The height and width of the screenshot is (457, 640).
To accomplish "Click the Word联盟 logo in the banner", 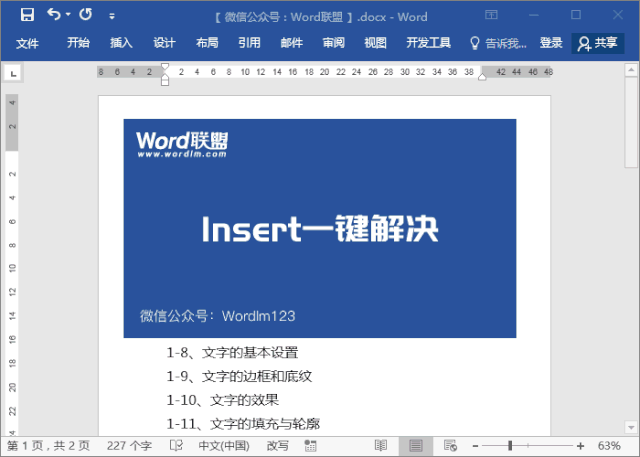I will [182, 144].
